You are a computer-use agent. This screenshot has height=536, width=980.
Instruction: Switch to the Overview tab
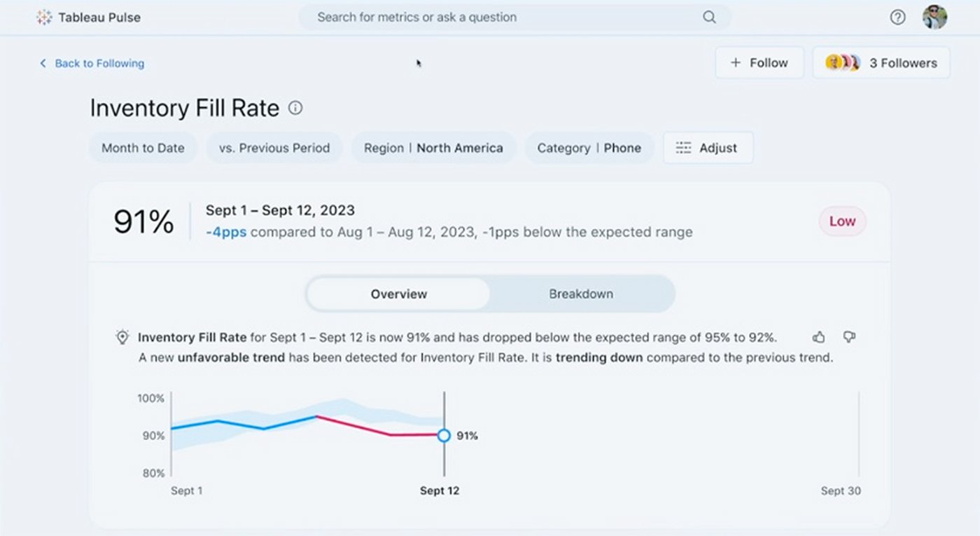398,294
